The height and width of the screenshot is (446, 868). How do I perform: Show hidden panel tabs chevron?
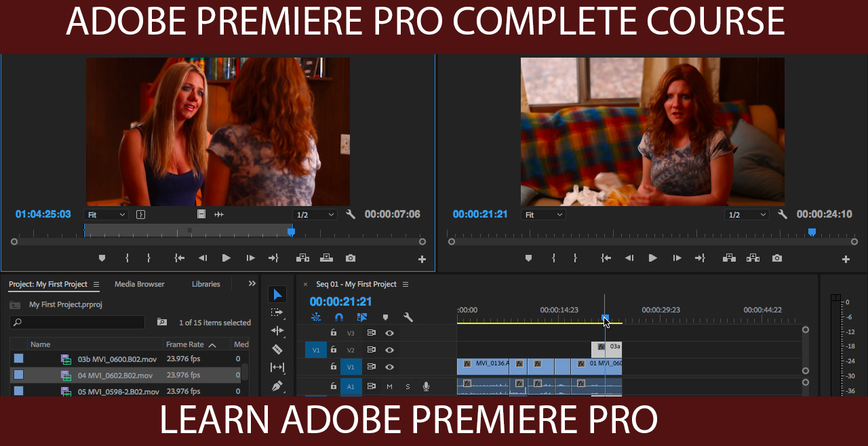[252, 284]
